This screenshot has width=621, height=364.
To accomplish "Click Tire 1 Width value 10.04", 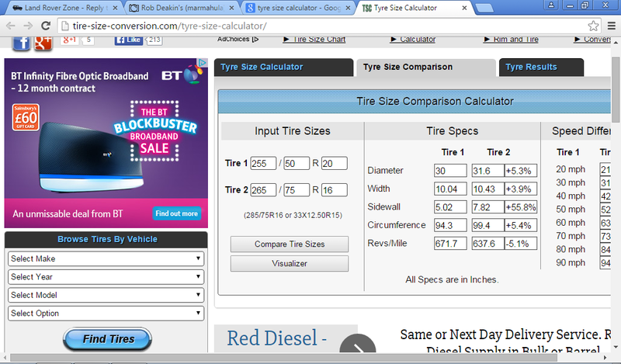I will [x=450, y=189].
